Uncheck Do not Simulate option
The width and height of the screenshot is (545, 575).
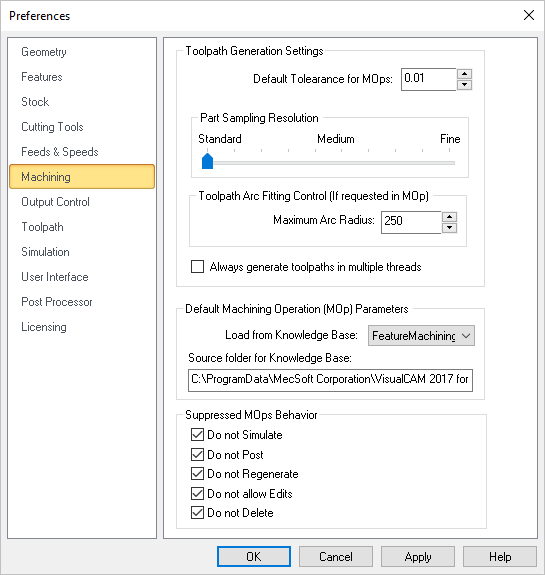(x=197, y=435)
